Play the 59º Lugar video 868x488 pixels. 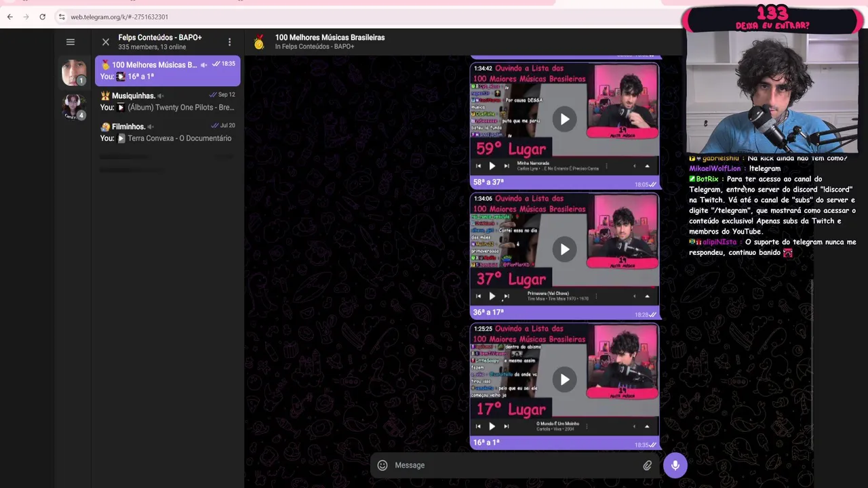tap(565, 119)
